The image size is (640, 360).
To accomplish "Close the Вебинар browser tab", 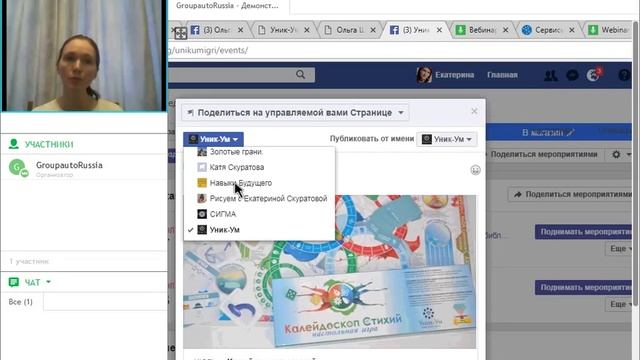I will [x=505, y=30].
